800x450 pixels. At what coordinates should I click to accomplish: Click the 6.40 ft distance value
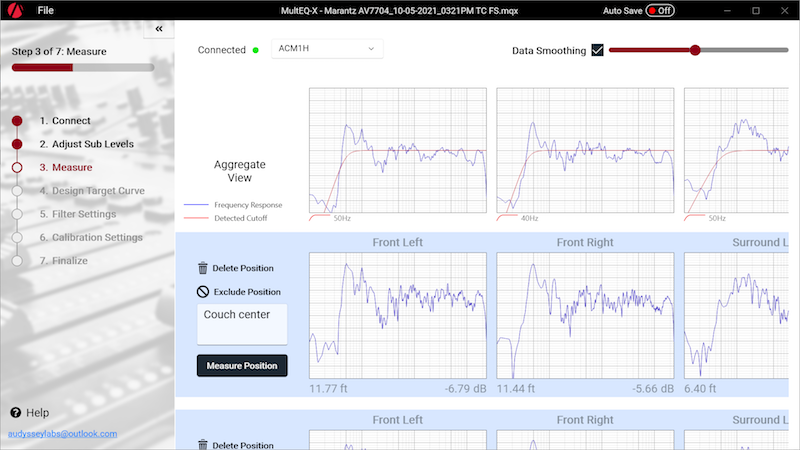[x=701, y=389]
